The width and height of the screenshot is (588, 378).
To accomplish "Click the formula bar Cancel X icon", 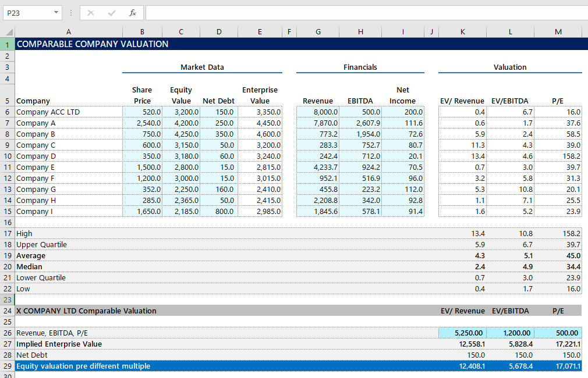I will [x=91, y=13].
